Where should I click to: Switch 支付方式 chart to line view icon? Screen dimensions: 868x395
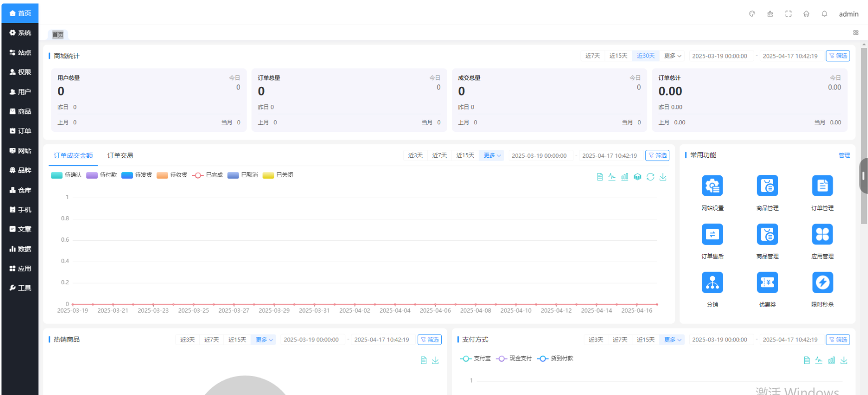point(819,360)
